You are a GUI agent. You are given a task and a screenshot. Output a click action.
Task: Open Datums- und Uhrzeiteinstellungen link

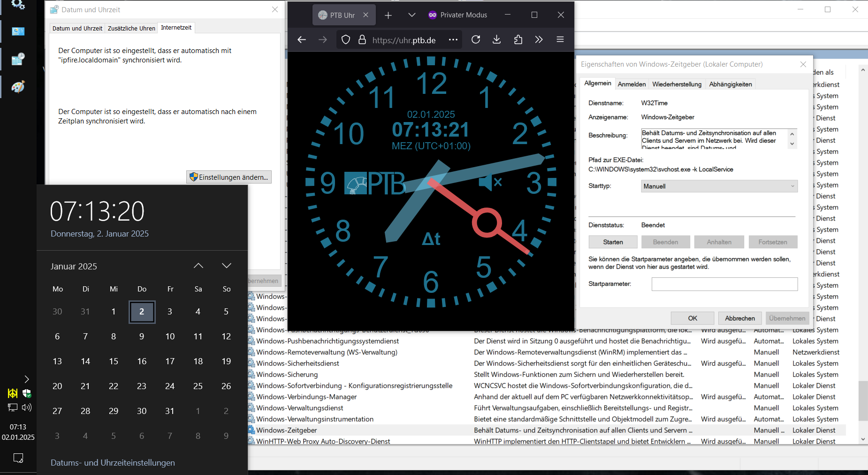pos(113,463)
